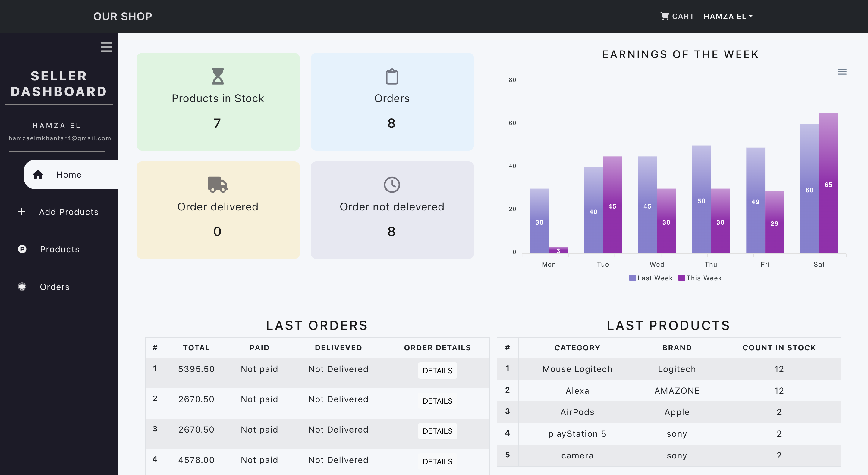Open DETAILS for the 4578.00 order
The image size is (868, 475).
click(x=437, y=461)
